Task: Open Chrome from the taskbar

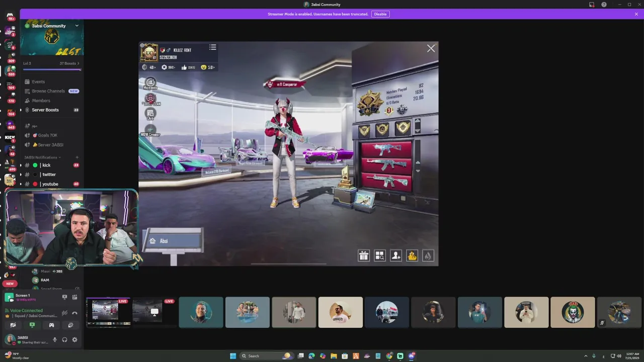Action: click(389, 356)
